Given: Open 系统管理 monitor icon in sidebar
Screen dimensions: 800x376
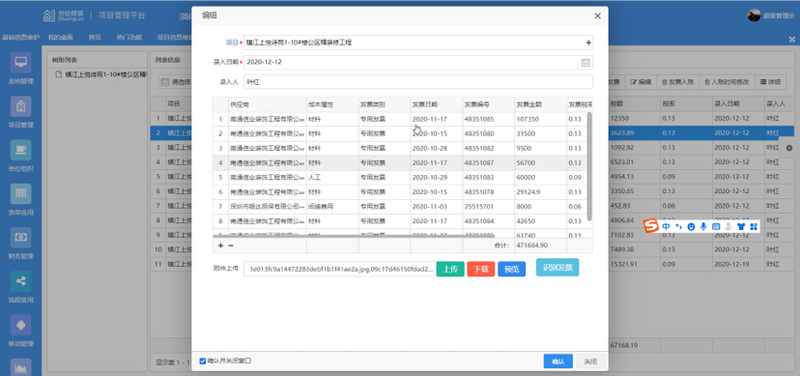Looking at the screenshot, I should [21, 63].
